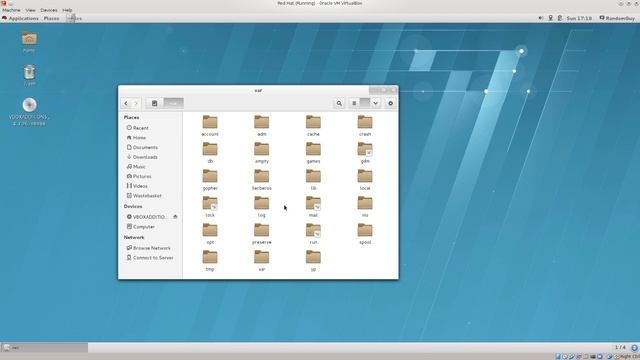Open the Places menu in top panel
This screenshot has width=640, height=360.
click(x=51, y=18)
